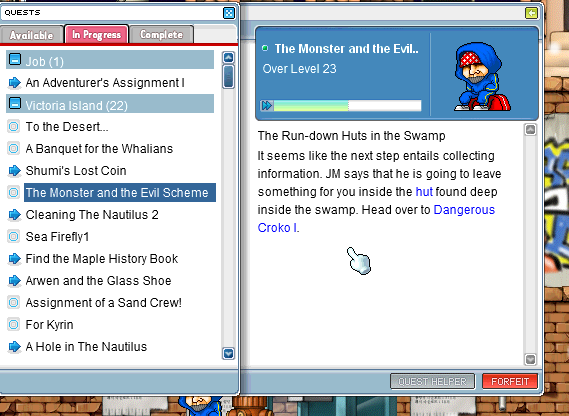This screenshot has width=569, height=416.
Task: Switch to the Available quests tab
Action: click(x=32, y=35)
